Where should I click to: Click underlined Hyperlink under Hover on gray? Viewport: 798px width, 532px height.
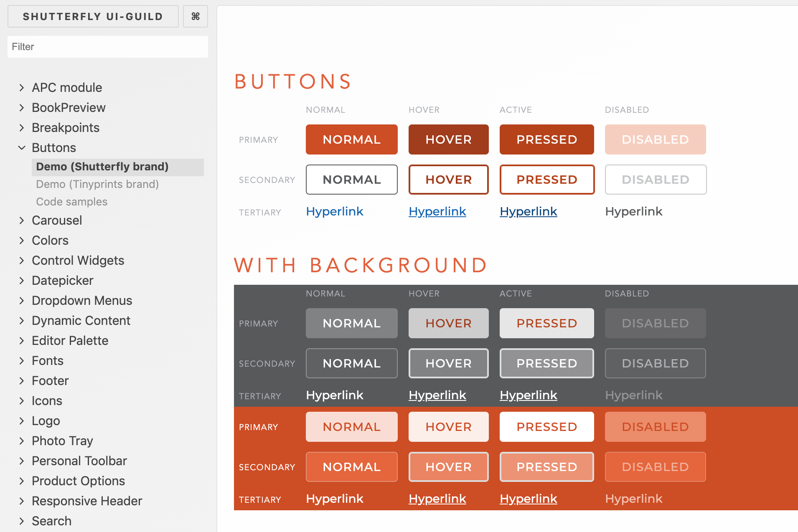437,395
